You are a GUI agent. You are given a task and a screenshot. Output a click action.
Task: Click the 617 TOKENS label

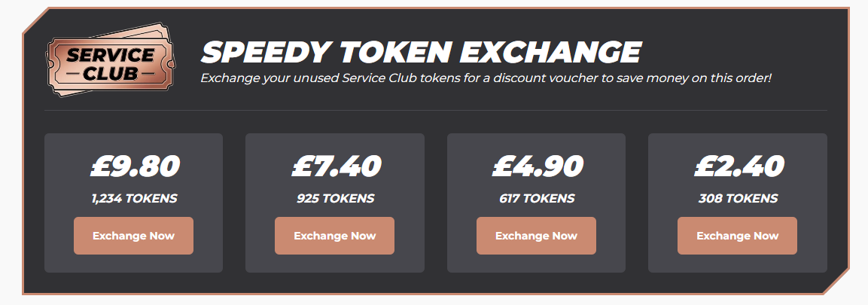tap(537, 198)
